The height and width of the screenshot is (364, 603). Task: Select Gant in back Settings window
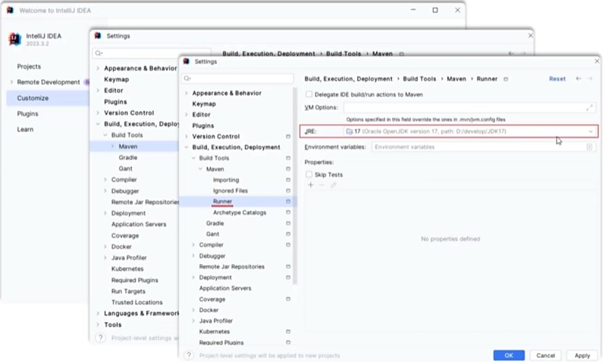click(x=126, y=169)
